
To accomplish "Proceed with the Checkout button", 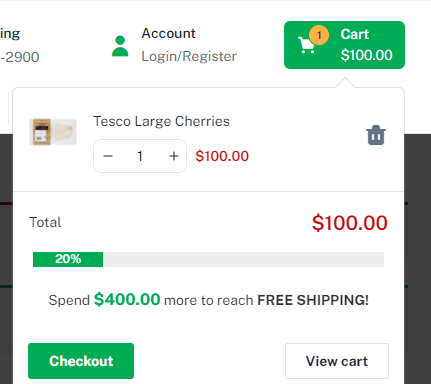I will tap(81, 361).
